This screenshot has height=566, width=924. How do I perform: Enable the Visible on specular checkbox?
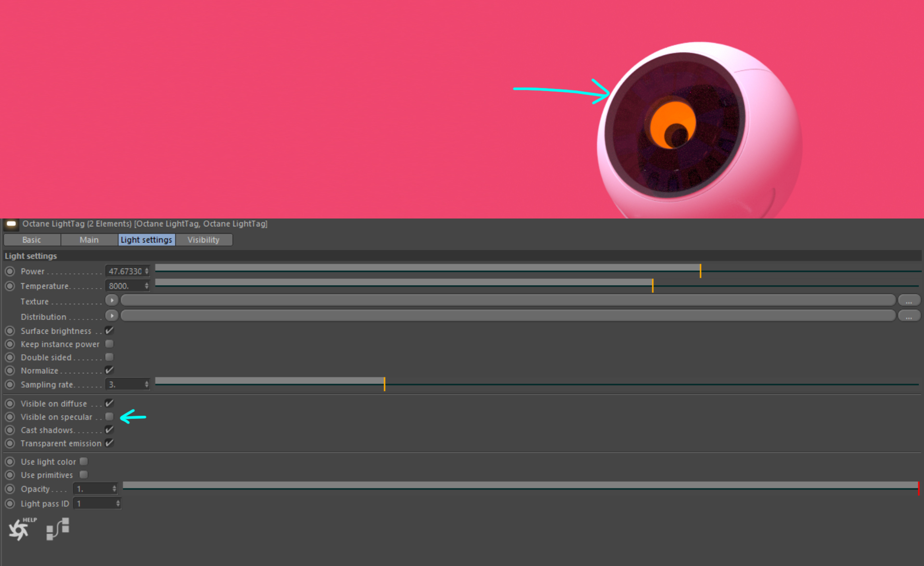click(109, 417)
